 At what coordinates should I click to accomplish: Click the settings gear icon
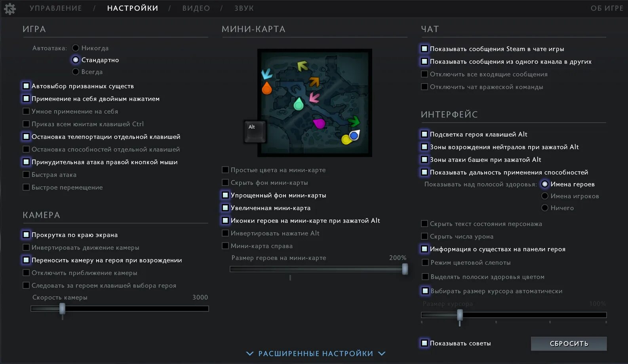[x=10, y=9]
